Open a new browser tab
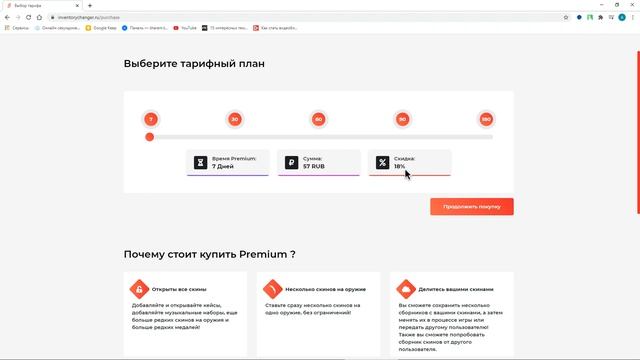This screenshot has height=360, width=640. click(90, 6)
